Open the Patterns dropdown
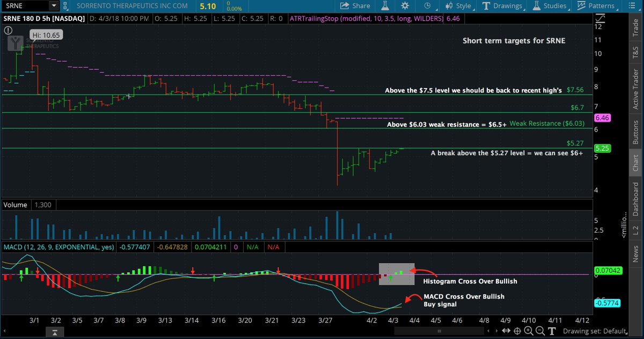Viewport: 644px width, 339px height. tap(596, 6)
